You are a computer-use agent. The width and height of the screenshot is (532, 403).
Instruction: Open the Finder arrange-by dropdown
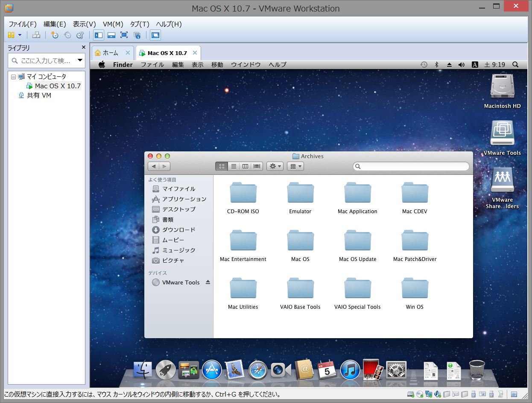pyautogui.click(x=295, y=166)
